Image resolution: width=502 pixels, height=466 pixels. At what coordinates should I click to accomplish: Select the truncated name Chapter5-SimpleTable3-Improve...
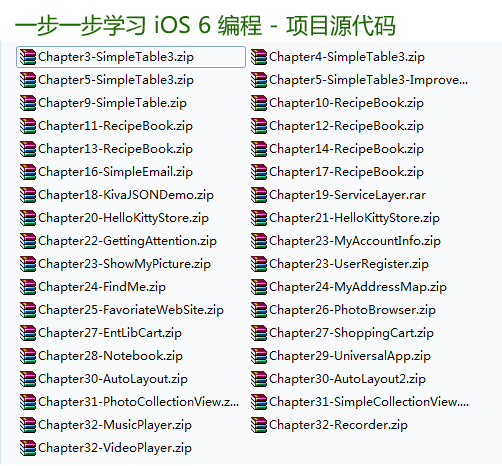coord(369,80)
